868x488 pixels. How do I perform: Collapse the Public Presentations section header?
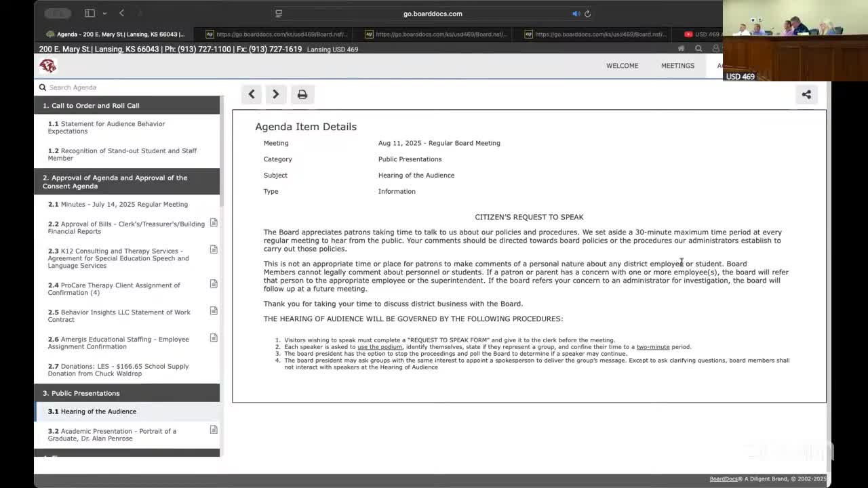[x=127, y=393]
